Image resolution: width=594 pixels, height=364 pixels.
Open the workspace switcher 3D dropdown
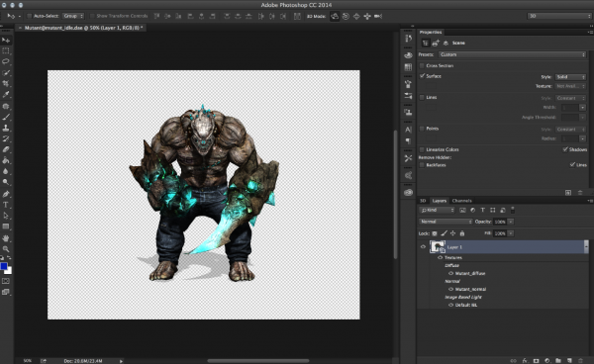click(559, 16)
